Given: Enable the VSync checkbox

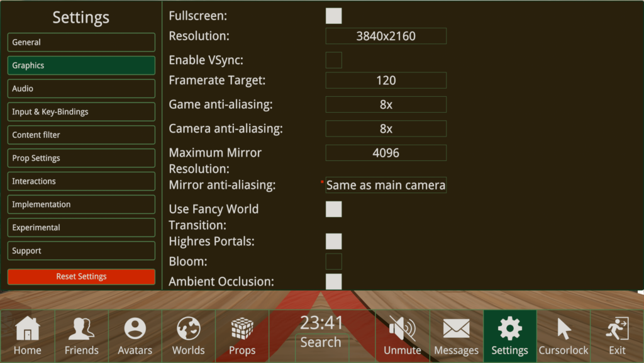Looking at the screenshot, I should (x=333, y=60).
